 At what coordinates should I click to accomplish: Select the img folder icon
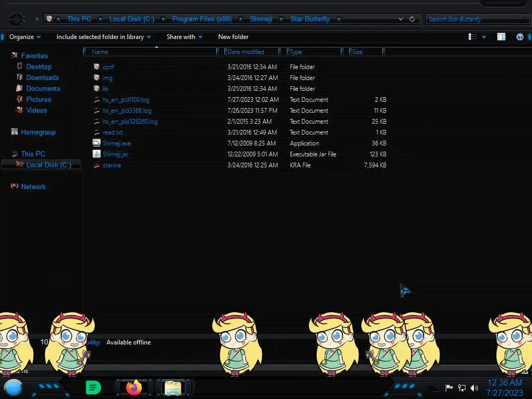(97, 77)
